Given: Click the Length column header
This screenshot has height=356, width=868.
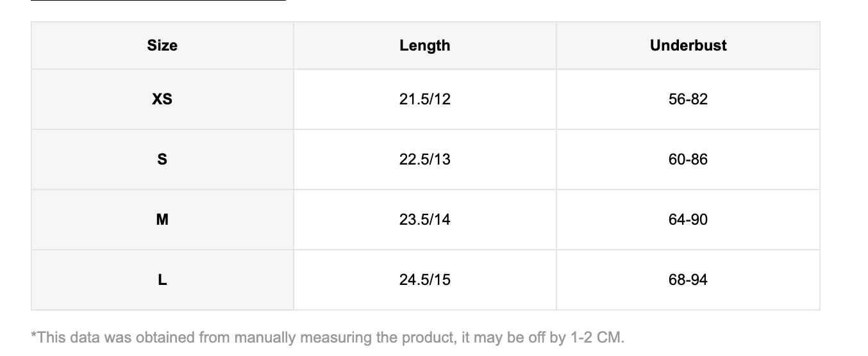Looking at the screenshot, I should 424,45.
